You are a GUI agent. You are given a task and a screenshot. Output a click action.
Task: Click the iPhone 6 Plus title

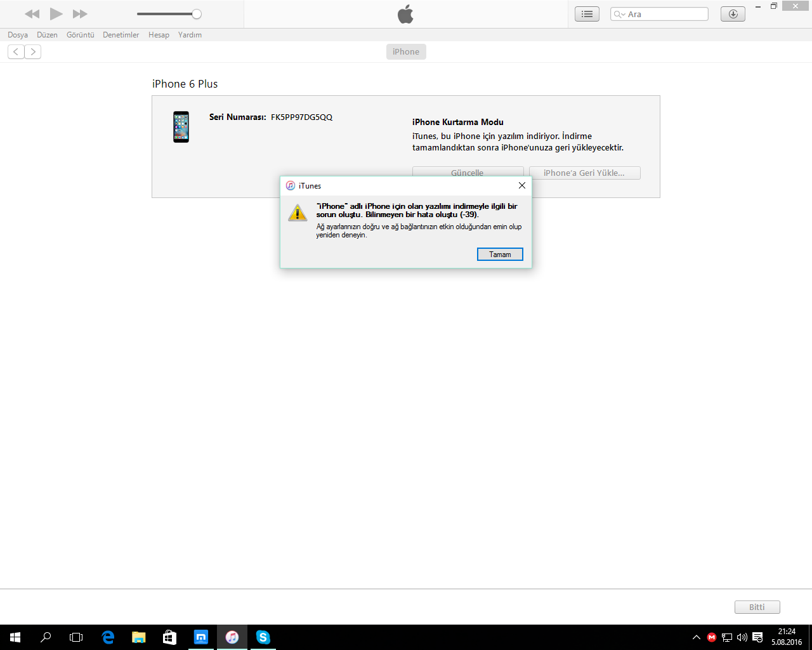(185, 84)
